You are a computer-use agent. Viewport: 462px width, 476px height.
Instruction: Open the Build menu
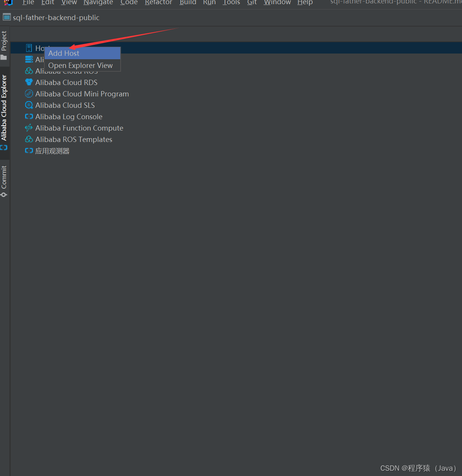pyautogui.click(x=188, y=2)
